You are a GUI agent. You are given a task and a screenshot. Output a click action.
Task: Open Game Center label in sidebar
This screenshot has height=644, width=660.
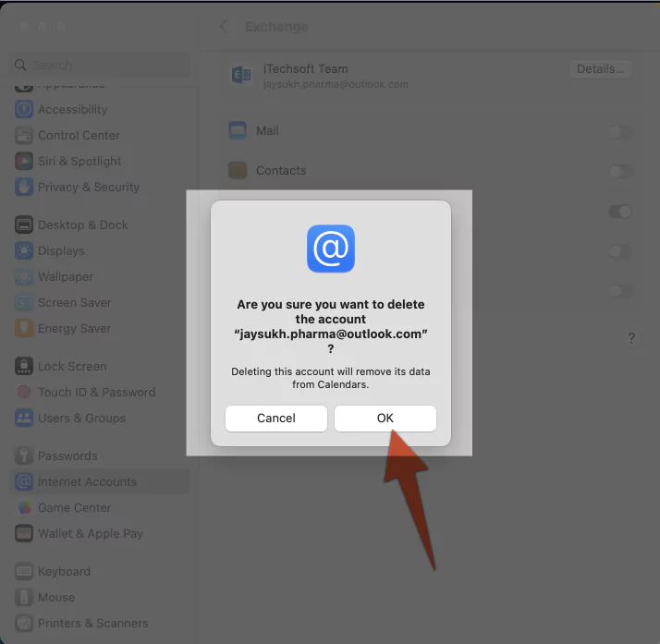tap(75, 507)
